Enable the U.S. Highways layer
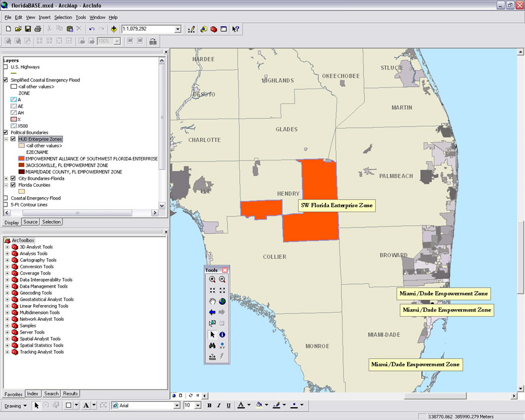 click(6, 67)
